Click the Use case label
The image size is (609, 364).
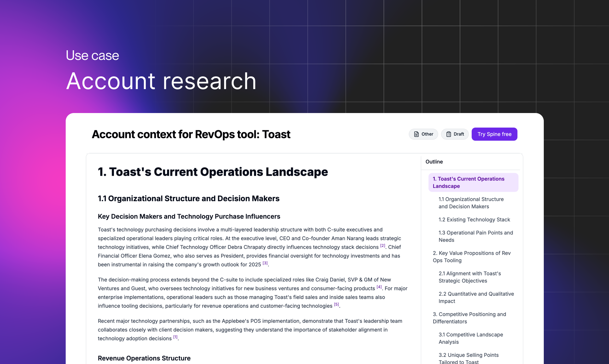point(92,55)
